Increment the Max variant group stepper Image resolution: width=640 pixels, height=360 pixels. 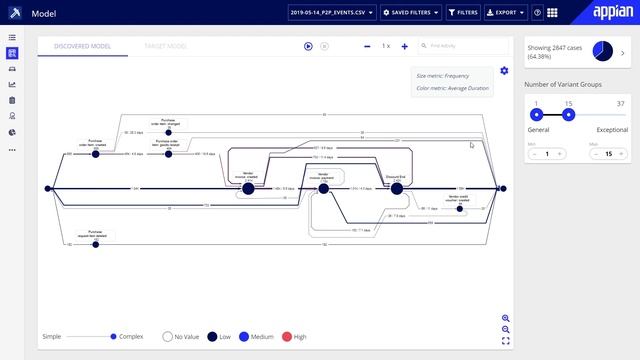pos(621,154)
